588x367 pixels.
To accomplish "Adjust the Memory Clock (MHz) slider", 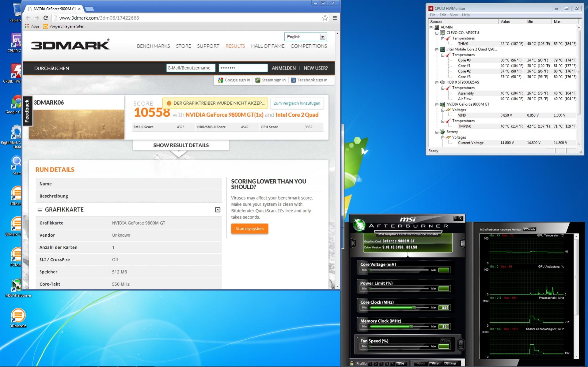I will [399, 327].
